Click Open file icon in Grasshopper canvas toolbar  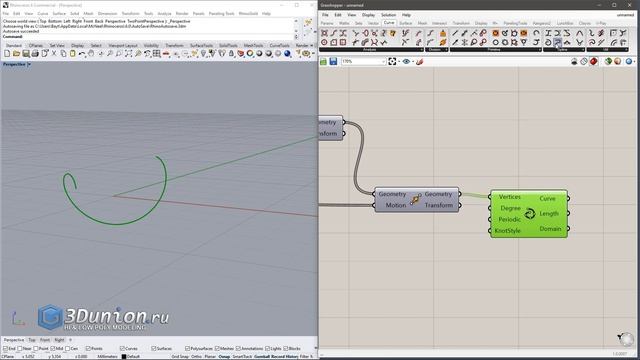[x=324, y=62]
